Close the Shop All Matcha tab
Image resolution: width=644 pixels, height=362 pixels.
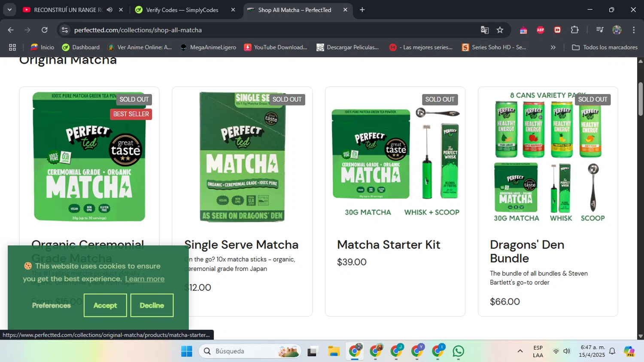pyautogui.click(x=345, y=10)
